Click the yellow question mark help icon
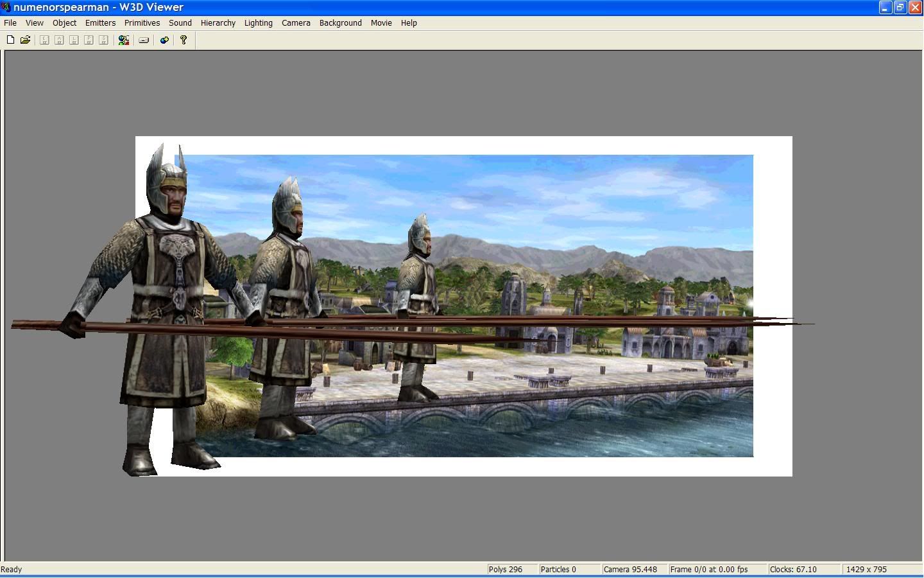 click(x=184, y=40)
